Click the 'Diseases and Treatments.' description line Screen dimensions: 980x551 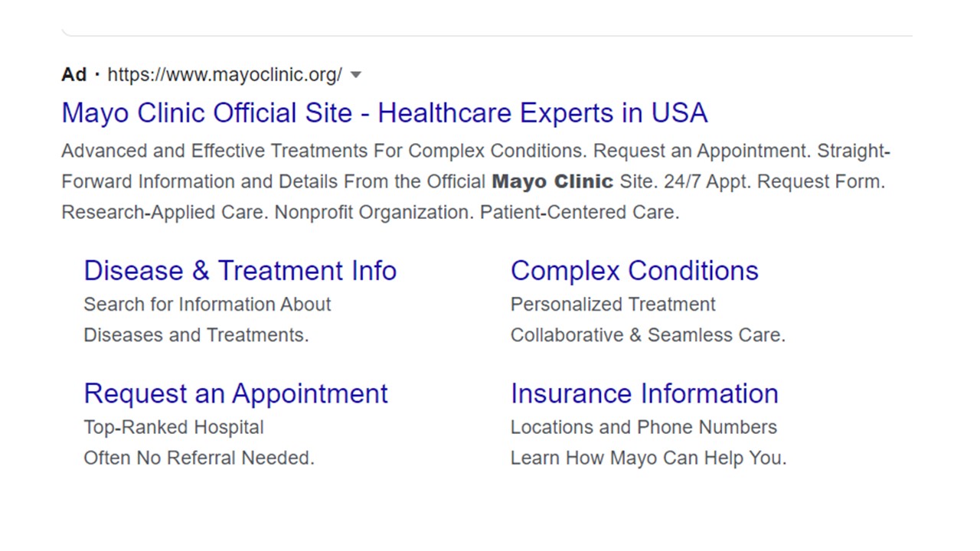click(196, 335)
